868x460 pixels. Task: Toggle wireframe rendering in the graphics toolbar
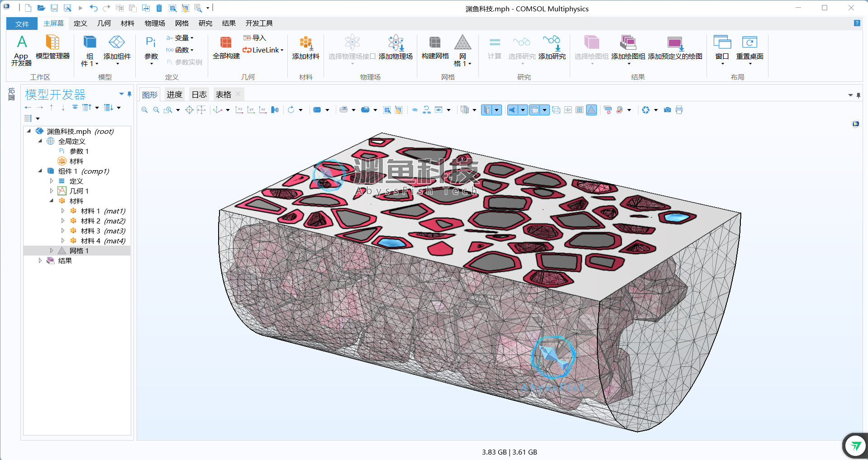point(556,110)
